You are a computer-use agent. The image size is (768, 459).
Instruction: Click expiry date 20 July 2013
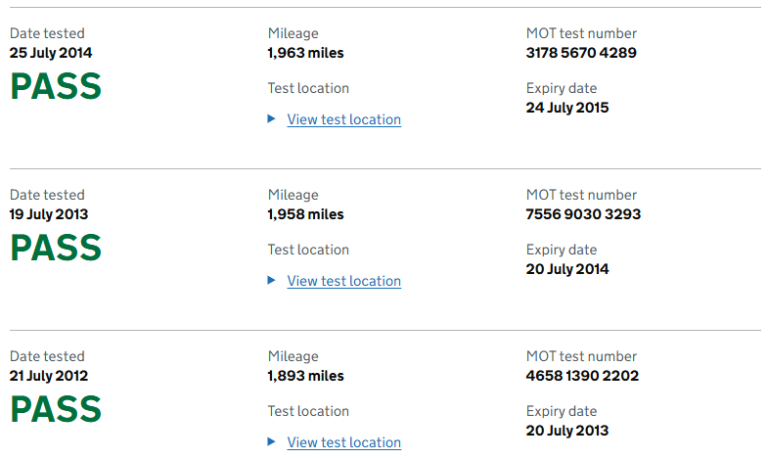coord(567,430)
